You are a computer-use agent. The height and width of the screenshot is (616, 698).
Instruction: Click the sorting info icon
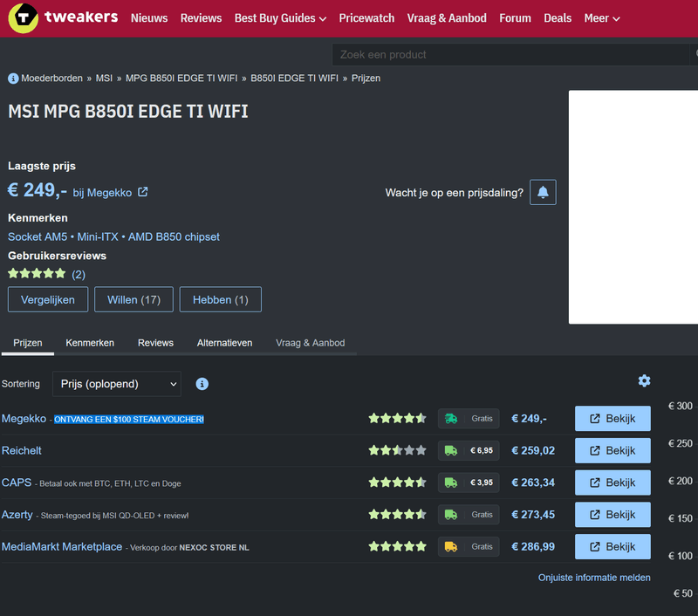pyautogui.click(x=202, y=384)
